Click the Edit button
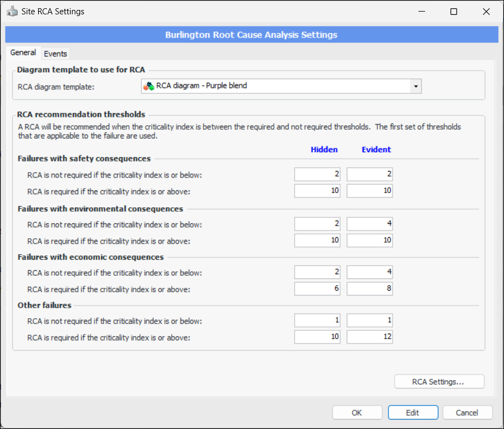Image resolution: width=504 pixels, height=429 pixels. click(412, 412)
